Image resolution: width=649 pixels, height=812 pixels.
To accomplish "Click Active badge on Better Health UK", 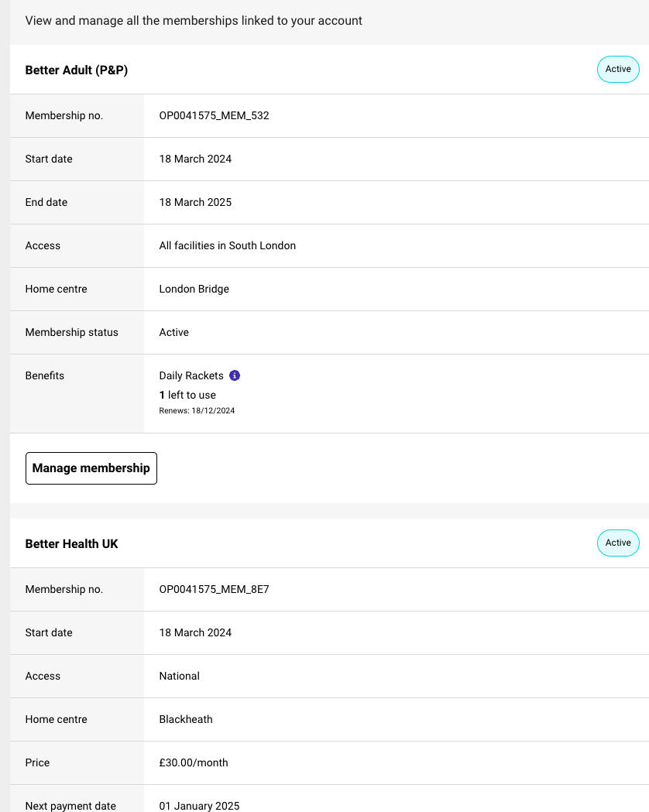I will point(618,543).
